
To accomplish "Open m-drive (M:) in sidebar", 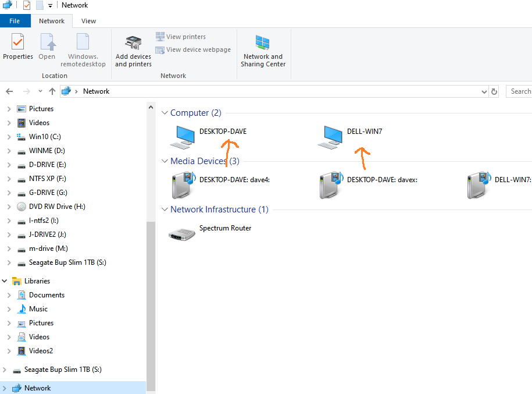I will [x=48, y=249].
